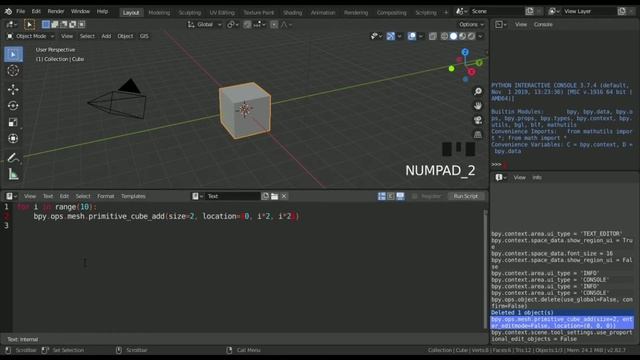The height and width of the screenshot is (360, 640).
Task: Open the GIS menu
Action: pyautogui.click(x=144, y=36)
